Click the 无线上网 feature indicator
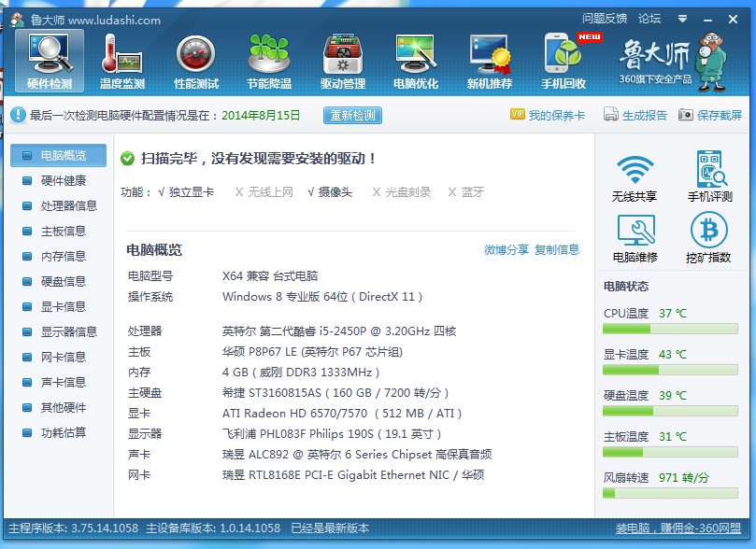The width and height of the screenshot is (756, 549). (x=264, y=192)
